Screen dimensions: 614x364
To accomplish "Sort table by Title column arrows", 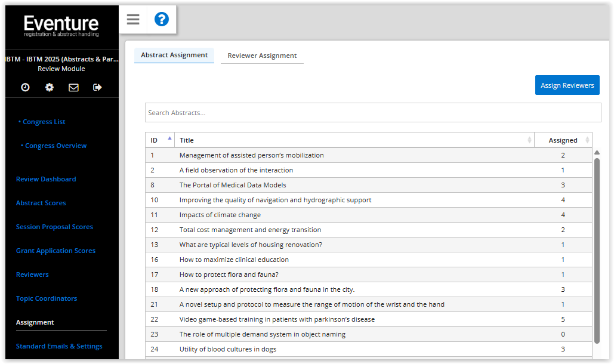I will tap(529, 140).
